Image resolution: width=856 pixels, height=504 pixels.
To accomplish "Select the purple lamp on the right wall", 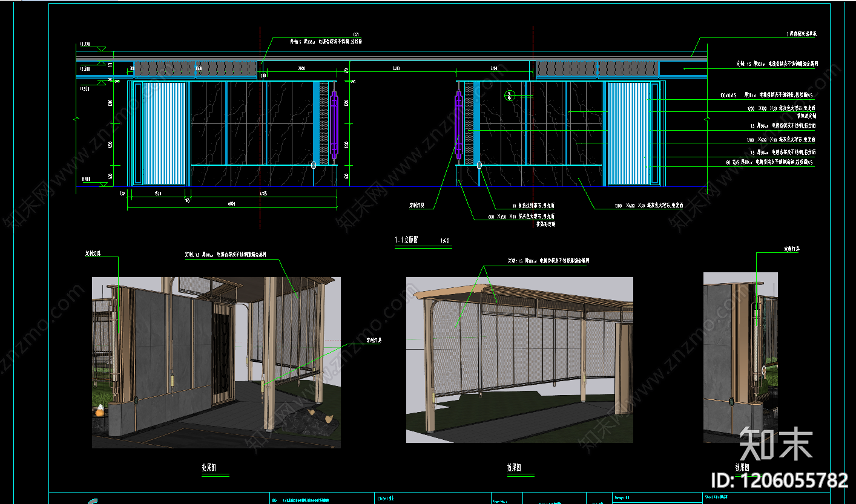I will tap(458, 125).
